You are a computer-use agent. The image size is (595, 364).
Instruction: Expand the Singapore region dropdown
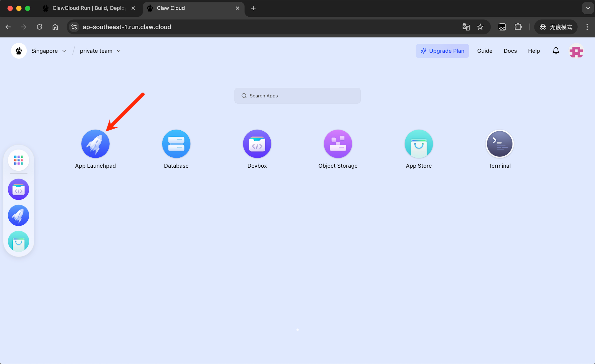click(49, 51)
